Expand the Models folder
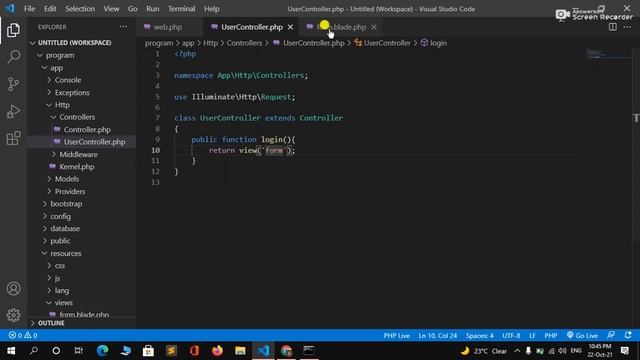 point(67,179)
